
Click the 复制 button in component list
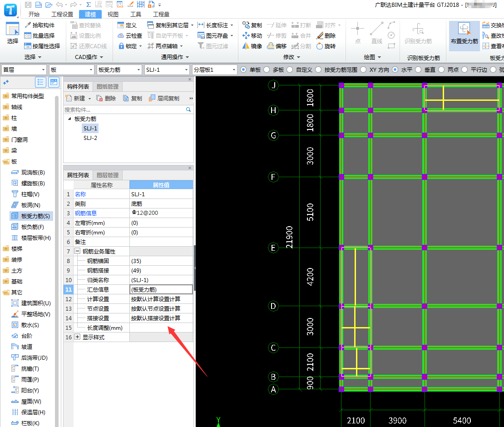[133, 99]
